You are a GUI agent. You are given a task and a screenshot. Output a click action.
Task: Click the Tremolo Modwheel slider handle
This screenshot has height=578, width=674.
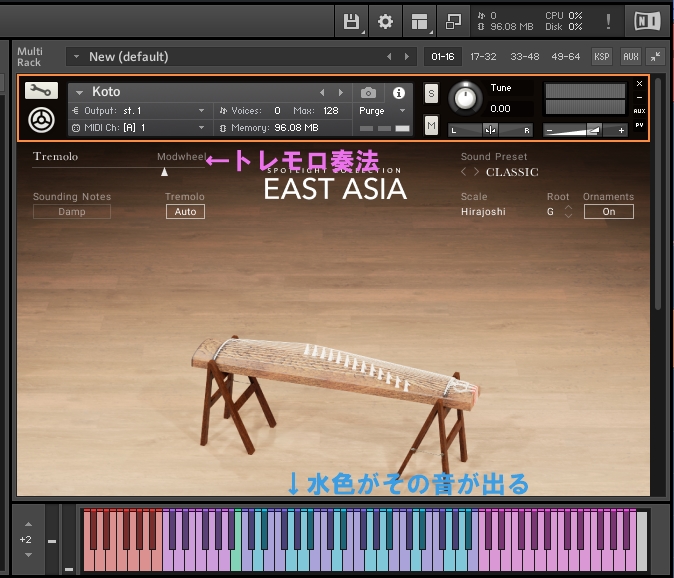coord(164,172)
